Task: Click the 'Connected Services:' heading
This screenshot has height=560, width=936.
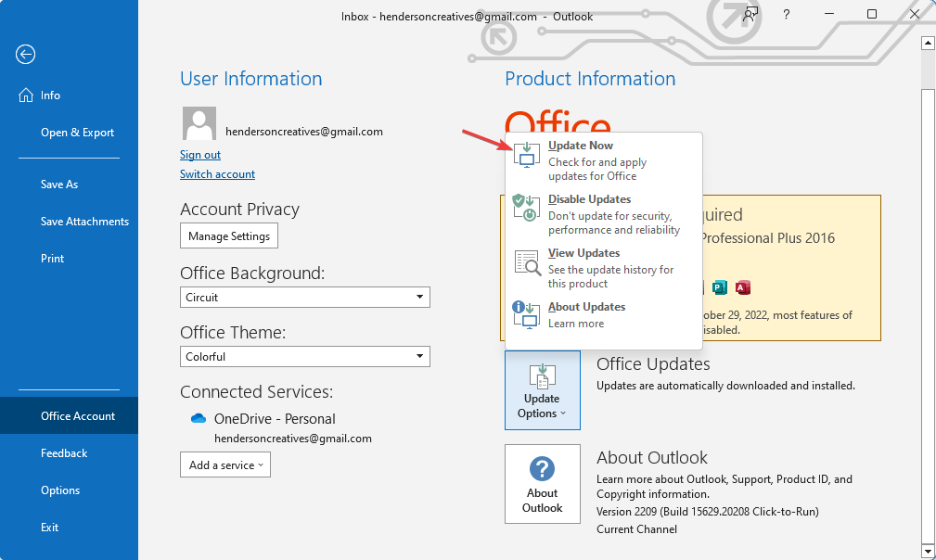Action: pos(257,392)
